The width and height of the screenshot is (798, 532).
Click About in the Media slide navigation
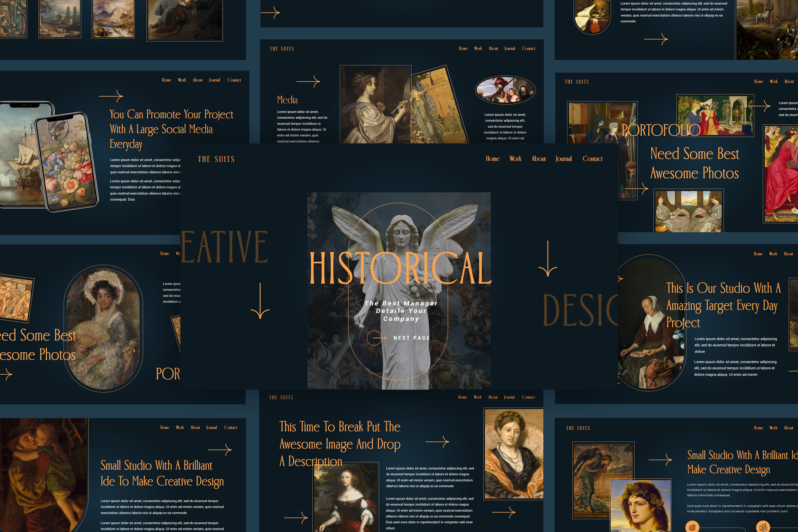[493, 48]
